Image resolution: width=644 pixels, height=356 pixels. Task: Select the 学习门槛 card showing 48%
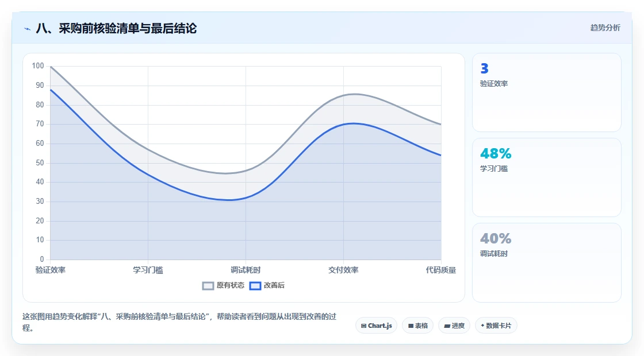coord(547,177)
